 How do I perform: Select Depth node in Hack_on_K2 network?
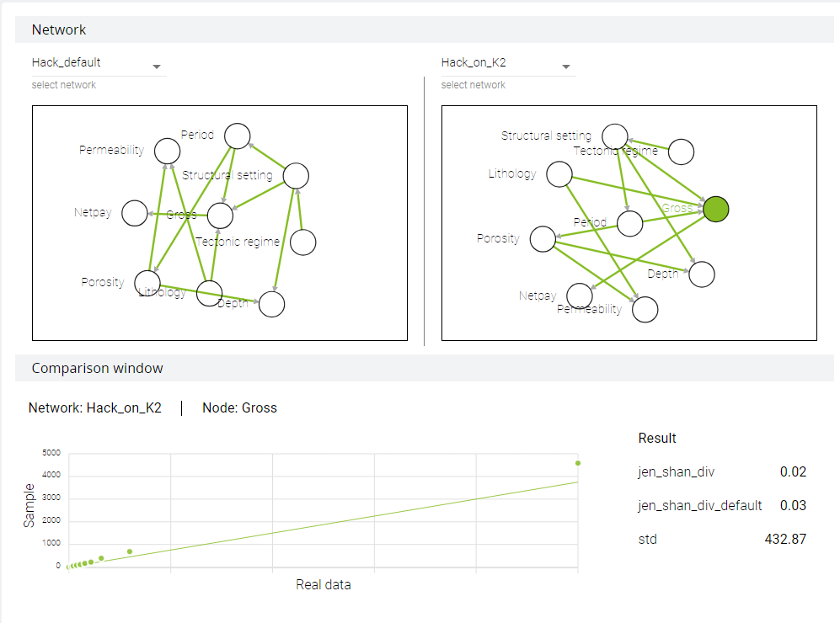[702, 274]
